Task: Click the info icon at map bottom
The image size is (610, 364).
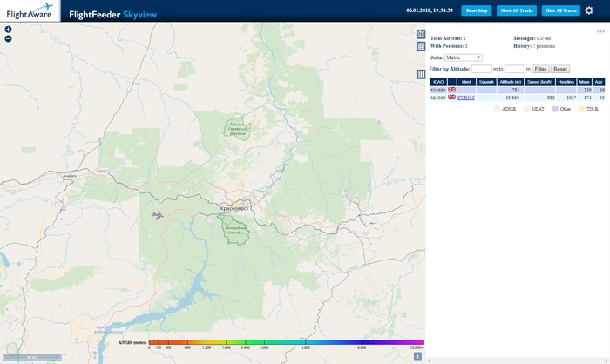Action: pos(417,355)
